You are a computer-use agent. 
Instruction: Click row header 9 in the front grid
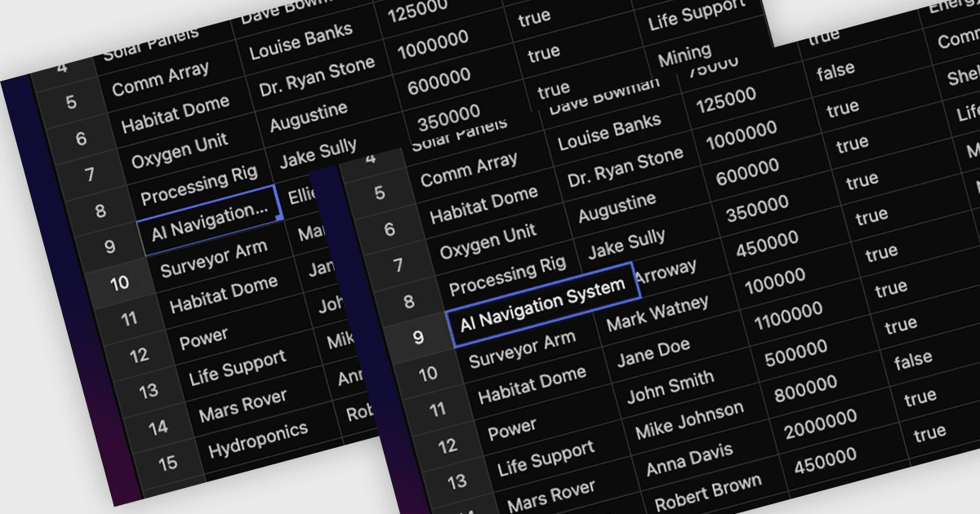tap(418, 337)
